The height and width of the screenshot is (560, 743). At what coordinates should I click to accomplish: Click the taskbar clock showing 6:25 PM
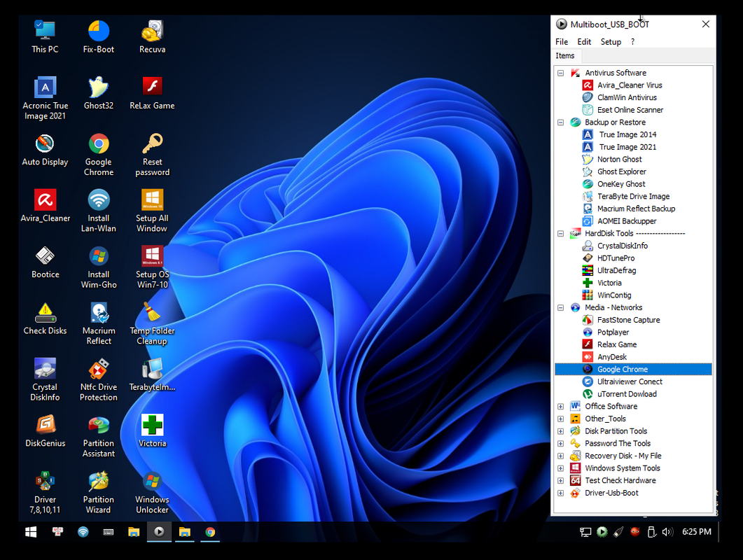[x=697, y=532]
